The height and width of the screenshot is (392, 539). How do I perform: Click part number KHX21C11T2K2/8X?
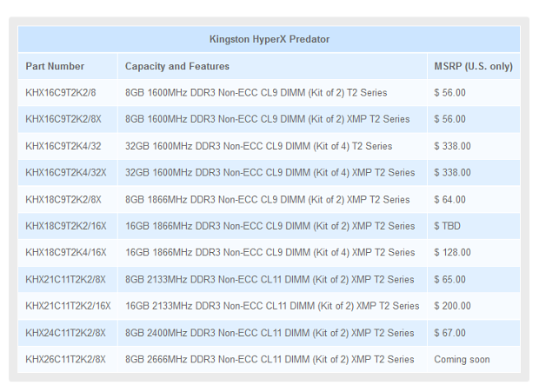(x=65, y=279)
